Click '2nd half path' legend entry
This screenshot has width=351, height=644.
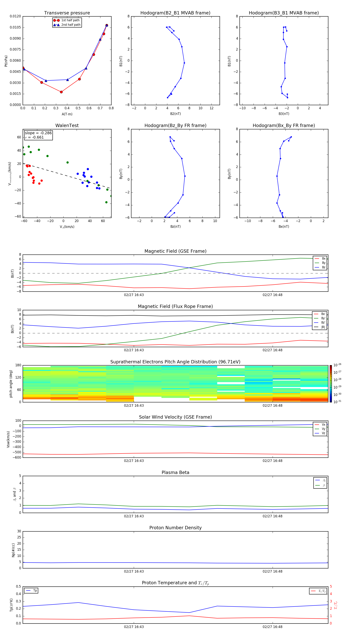click(x=67, y=25)
